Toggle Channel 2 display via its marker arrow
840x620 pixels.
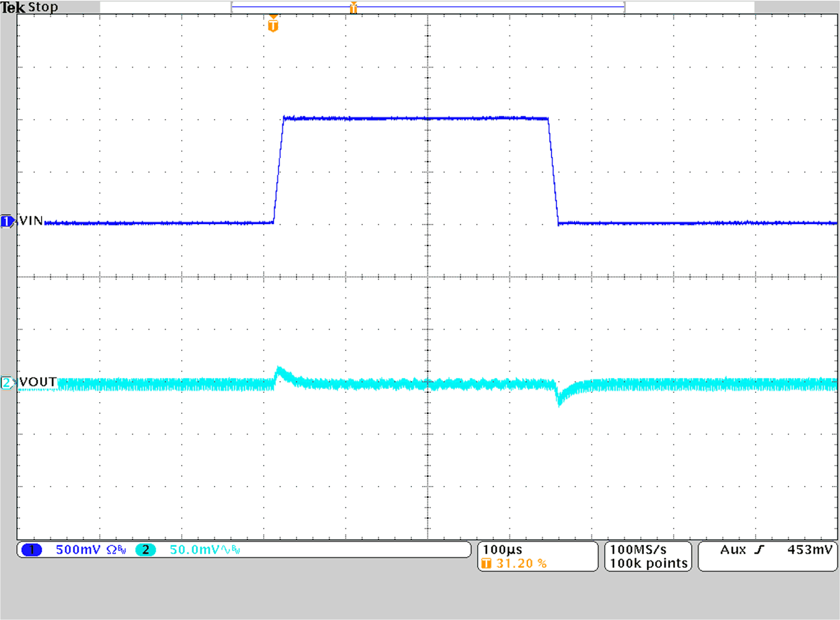(6, 382)
